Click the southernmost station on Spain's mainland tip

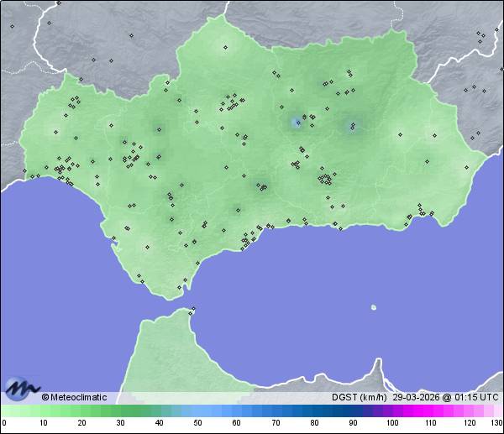(179, 288)
